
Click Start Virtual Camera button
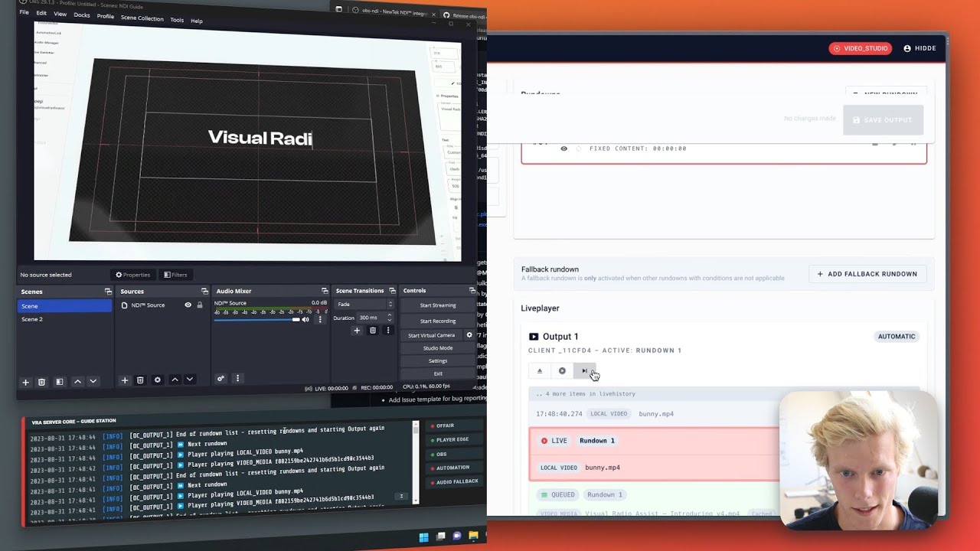[432, 335]
